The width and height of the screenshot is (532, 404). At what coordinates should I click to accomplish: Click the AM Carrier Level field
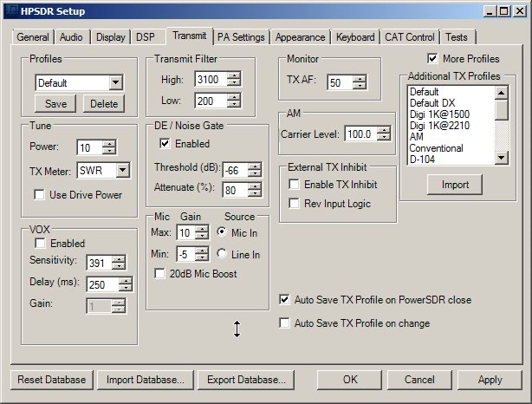pyautogui.click(x=361, y=134)
